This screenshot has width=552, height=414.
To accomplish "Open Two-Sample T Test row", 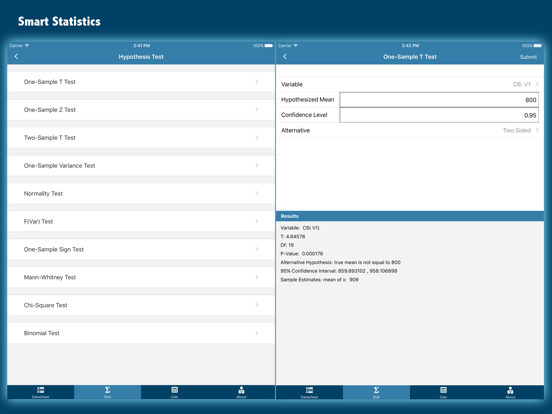I will tap(141, 138).
